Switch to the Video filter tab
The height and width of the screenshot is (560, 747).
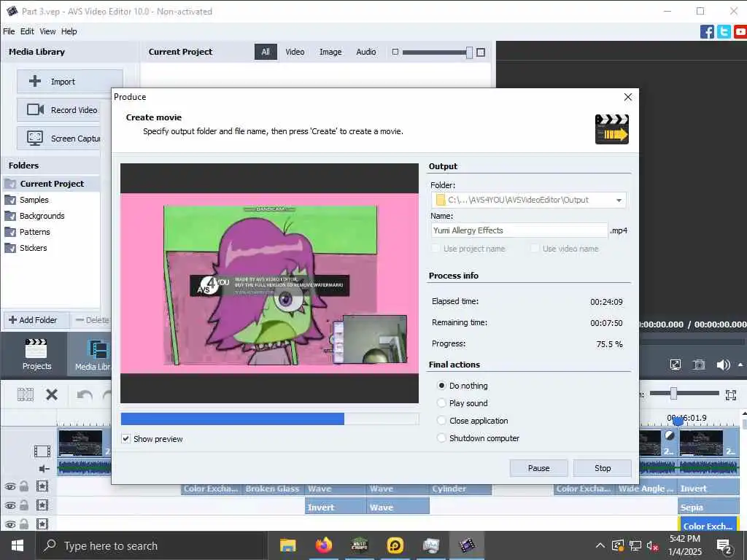(x=295, y=52)
